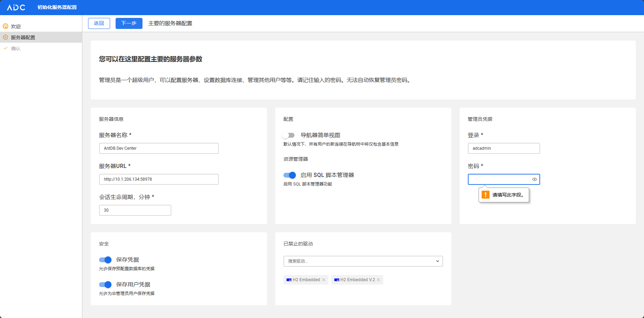Remove the H2 Embedded driver tag
Viewport: 644px width, 318px height.
click(324, 280)
